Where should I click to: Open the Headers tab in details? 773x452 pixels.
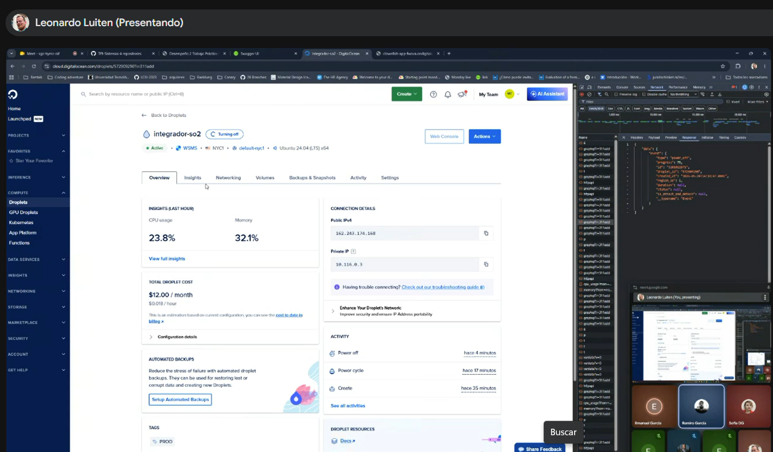(x=637, y=138)
